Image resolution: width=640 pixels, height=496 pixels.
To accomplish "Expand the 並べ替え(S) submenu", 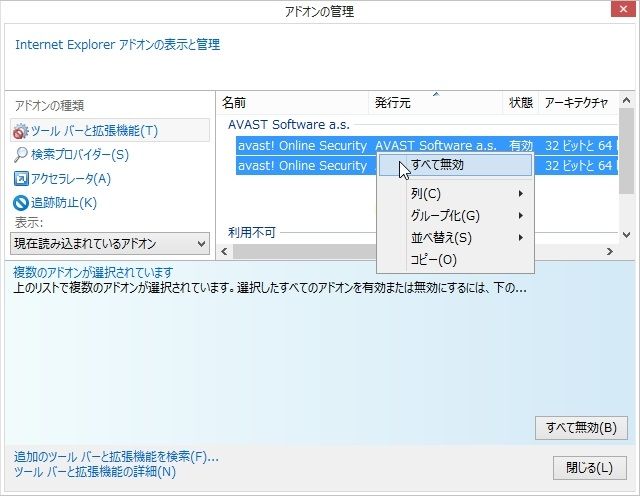I will [456, 238].
